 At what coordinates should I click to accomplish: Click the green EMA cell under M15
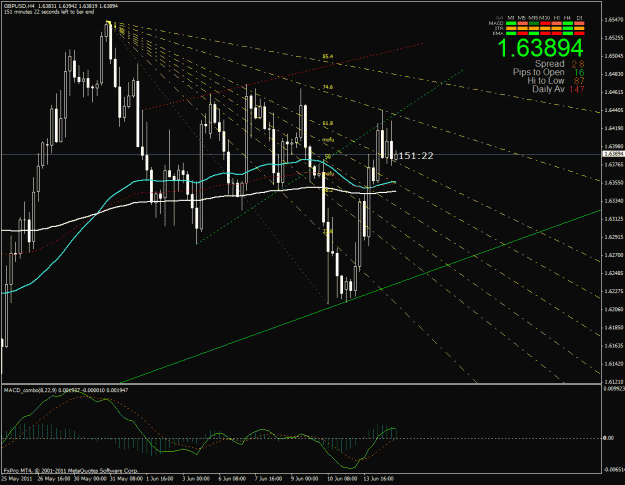coord(534,33)
